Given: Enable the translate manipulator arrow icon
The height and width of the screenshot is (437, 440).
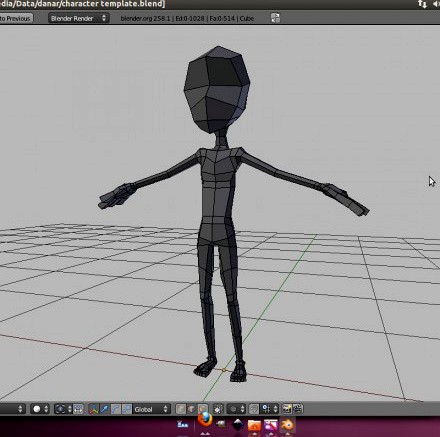Looking at the screenshot, I should click(105, 409).
